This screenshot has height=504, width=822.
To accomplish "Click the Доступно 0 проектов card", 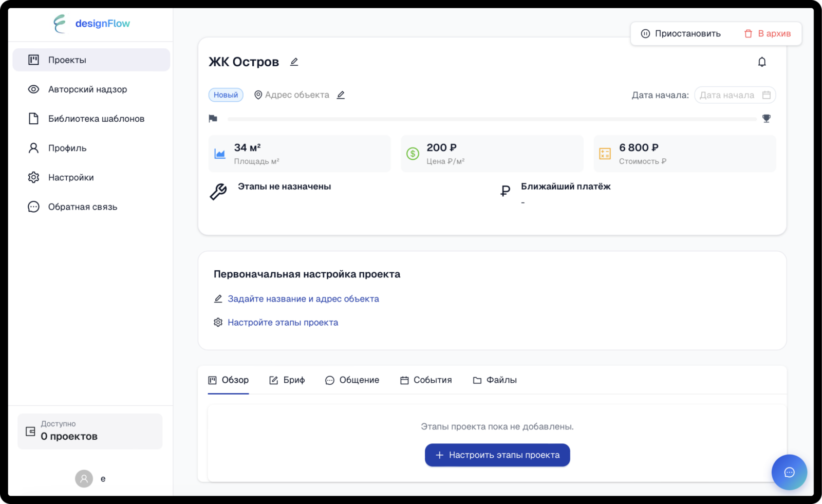I will [90, 431].
